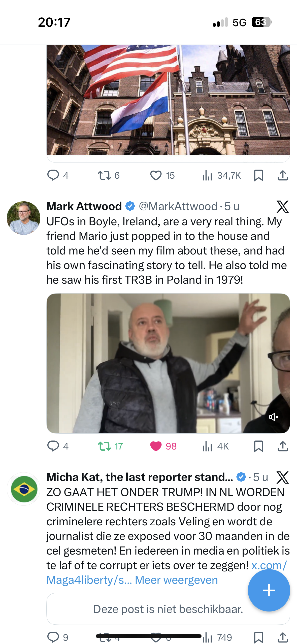The image size is (297, 644).
Task: Expand Micha Kat's post via Meer weergeven
Action: (x=176, y=580)
